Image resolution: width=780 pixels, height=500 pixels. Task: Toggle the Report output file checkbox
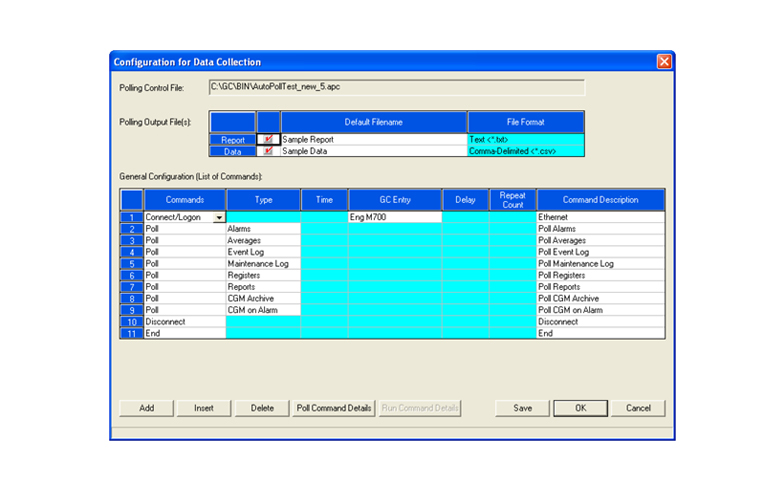pos(268,139)
